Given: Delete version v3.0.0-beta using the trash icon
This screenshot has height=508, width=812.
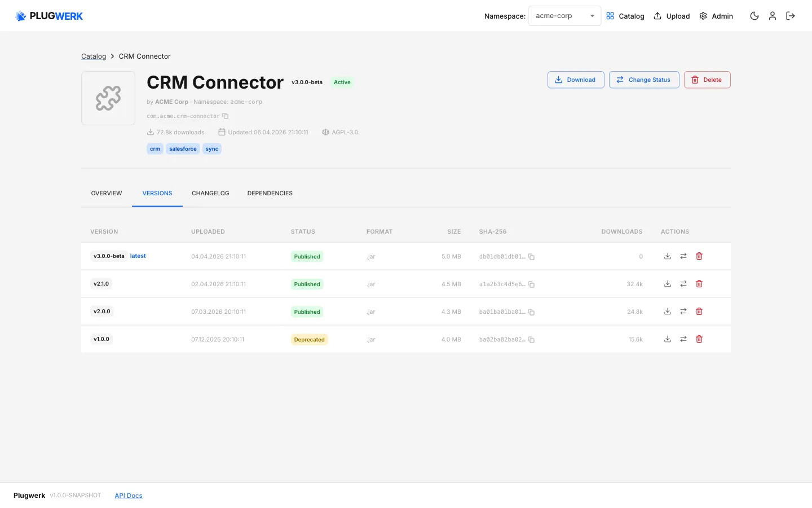Looking at the screenshot, I should (x=699, y=256).
